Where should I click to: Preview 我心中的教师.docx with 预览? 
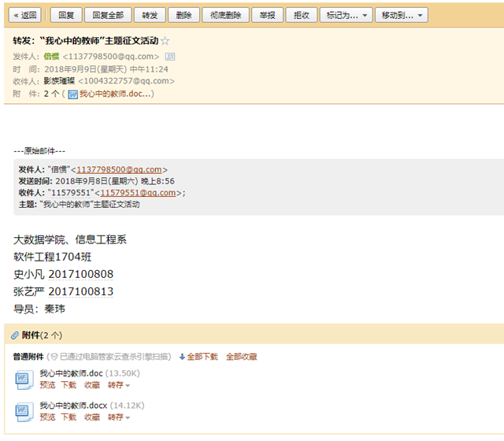[47, 417]
